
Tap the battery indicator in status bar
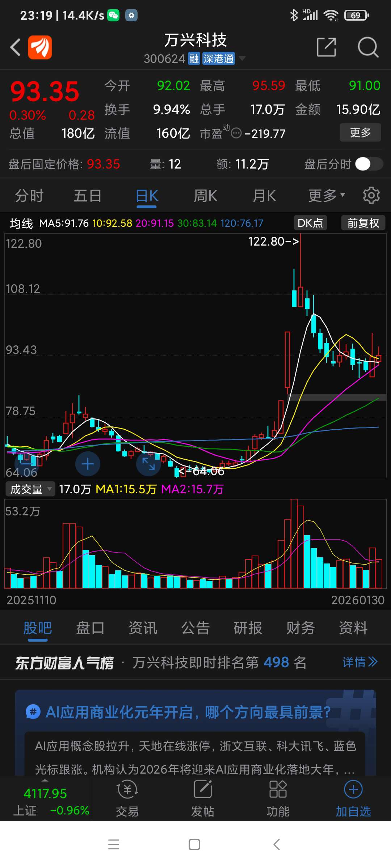[356, 15]
